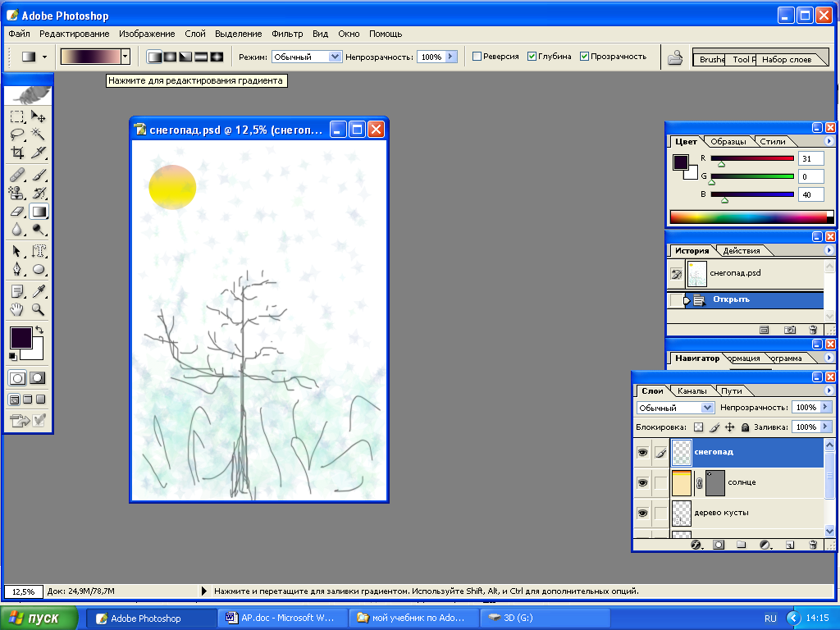
Task: Switch to the Действия tab
Action: [x=742, y=251]
